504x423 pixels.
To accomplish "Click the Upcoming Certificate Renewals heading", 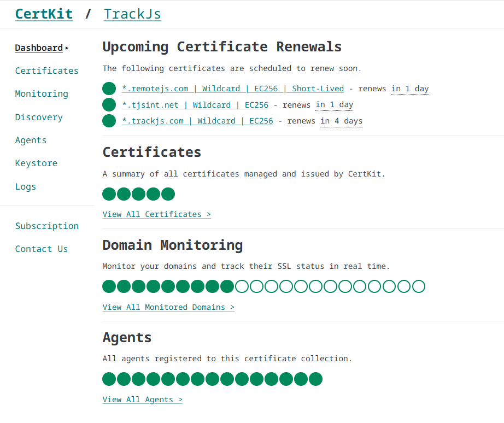I will tap(222, 47).
